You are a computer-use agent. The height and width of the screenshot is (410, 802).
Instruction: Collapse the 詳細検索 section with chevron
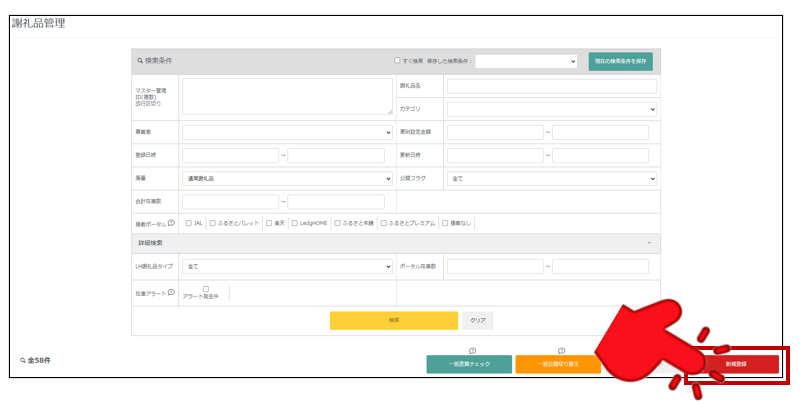(648, 243)
